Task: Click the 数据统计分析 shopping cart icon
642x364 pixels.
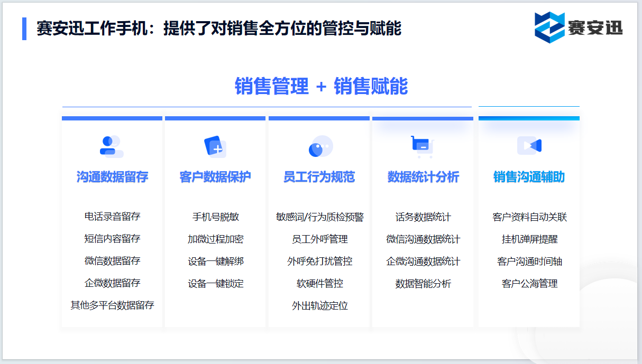Action: pos(423,146)
